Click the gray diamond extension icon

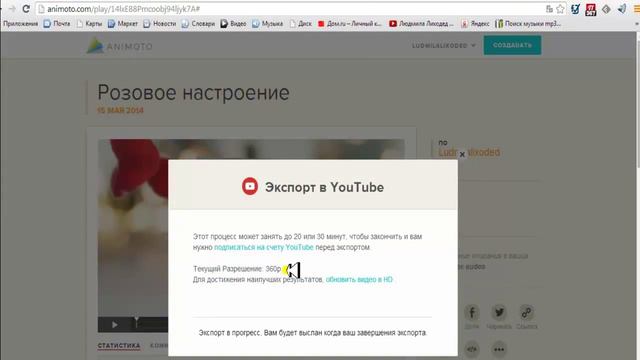tap(606, 9)
